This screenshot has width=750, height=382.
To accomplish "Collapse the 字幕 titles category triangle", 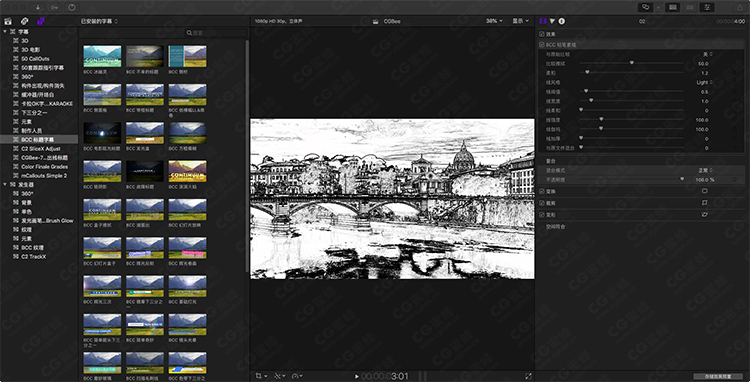I will 5,32.
